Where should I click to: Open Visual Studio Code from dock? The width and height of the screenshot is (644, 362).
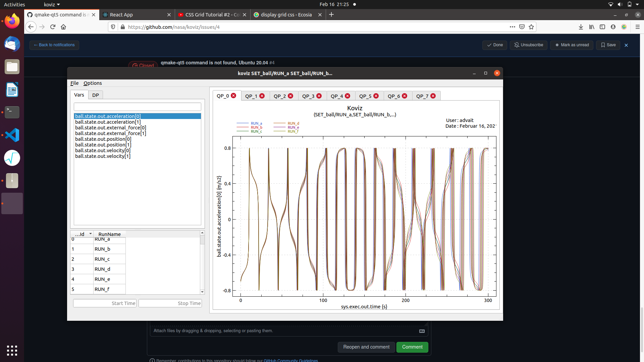coord(12,135)
